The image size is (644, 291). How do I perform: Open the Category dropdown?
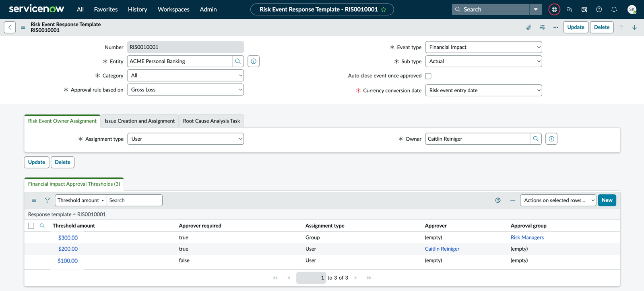[186, 75]
